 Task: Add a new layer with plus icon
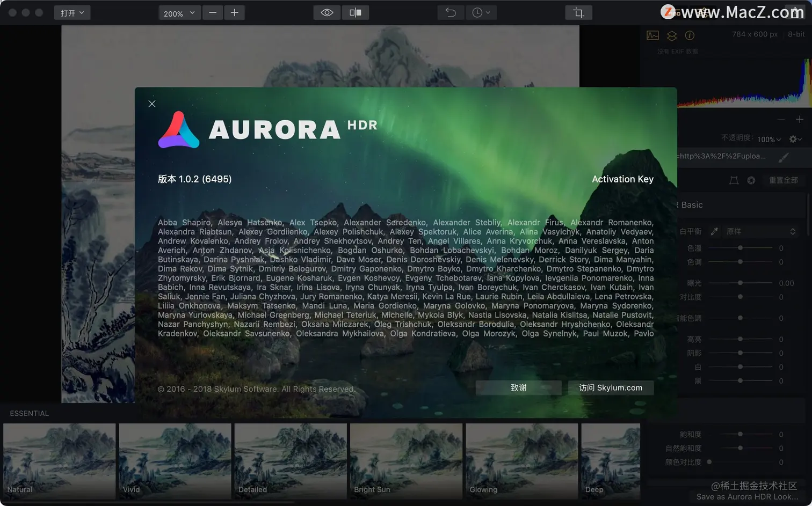tap(800, 119)
